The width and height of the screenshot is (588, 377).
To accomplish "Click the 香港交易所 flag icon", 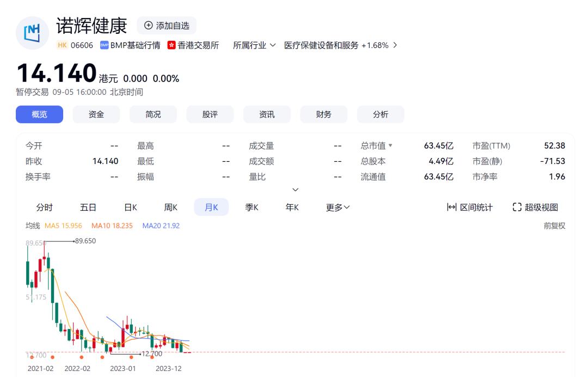I will (x=171, y=45).
